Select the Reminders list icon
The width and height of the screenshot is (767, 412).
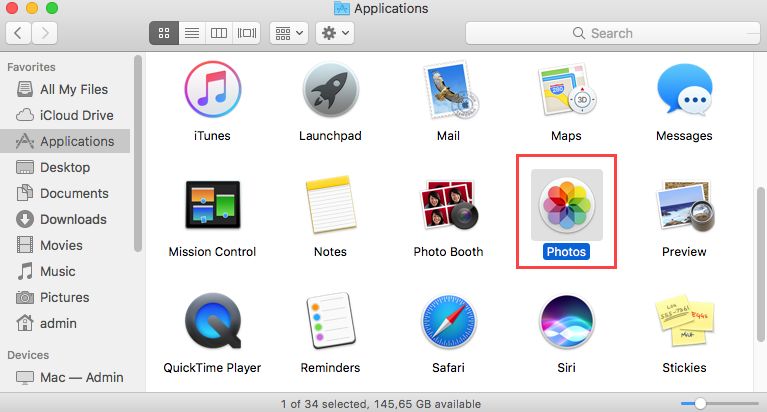click(331, 320)
